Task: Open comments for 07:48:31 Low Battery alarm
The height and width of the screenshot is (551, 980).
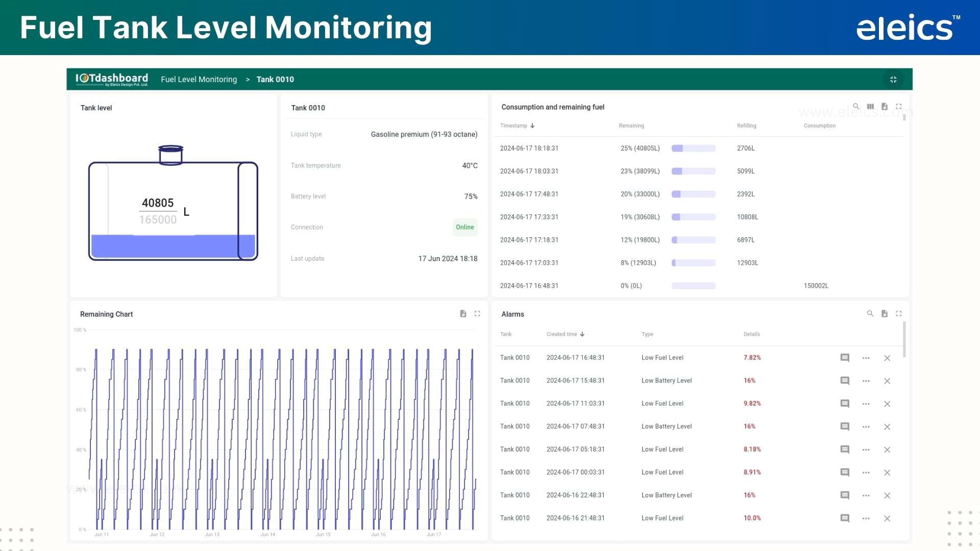Action: tap(845, 427)
